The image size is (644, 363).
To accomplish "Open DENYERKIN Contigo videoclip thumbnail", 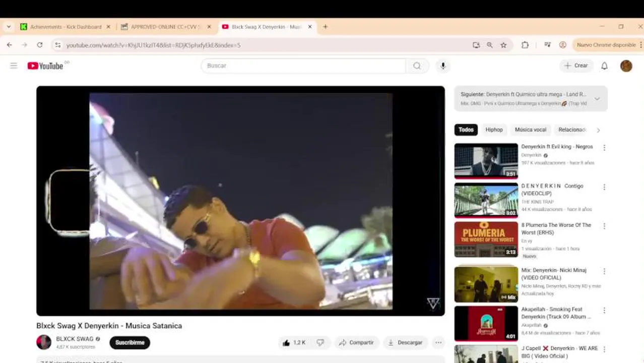I will tap(486, 200).
